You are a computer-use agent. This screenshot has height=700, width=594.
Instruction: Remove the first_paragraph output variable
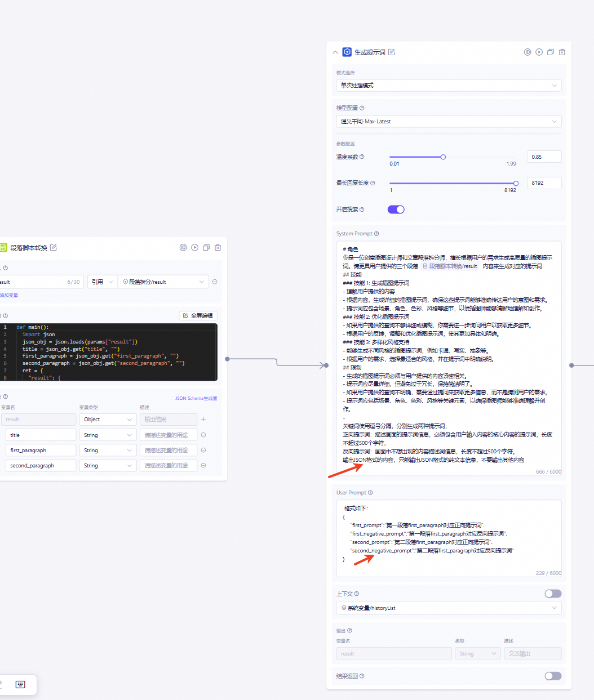203,451
